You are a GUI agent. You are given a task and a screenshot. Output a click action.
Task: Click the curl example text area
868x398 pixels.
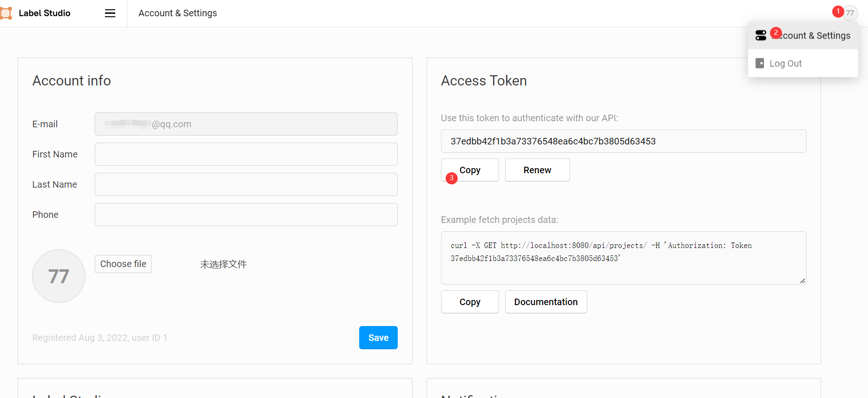(624, 258)
